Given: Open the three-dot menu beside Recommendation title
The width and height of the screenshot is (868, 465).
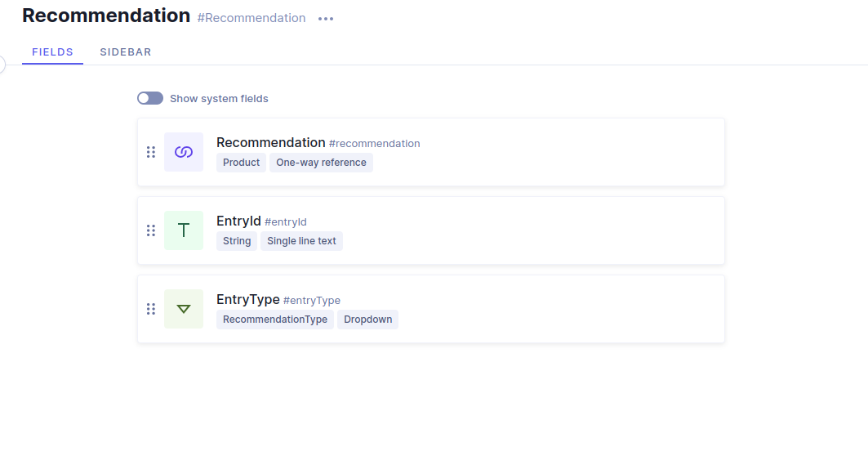Looking at the screenshot, I should 326,19.
